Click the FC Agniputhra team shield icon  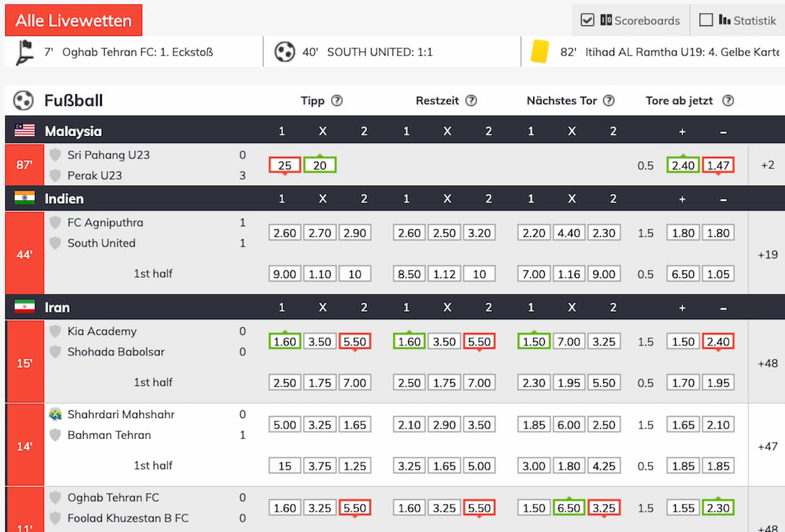[56, 222]
